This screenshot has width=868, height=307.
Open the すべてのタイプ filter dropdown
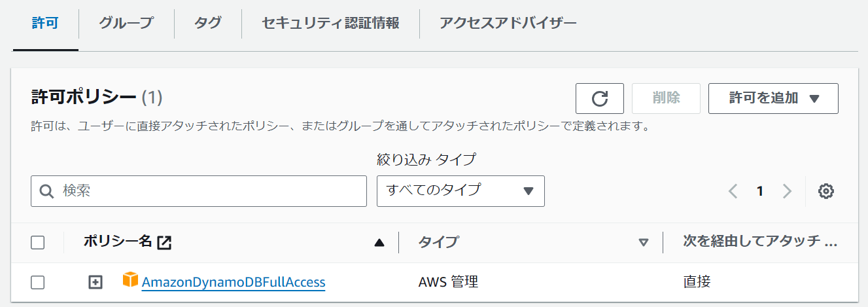[460, 191]
